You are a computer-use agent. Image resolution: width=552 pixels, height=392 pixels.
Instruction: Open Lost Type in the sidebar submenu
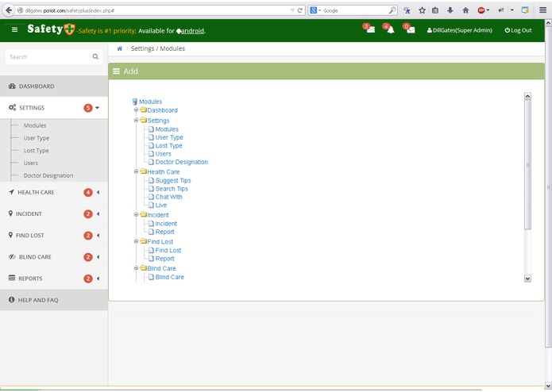[x=37, y=151]
